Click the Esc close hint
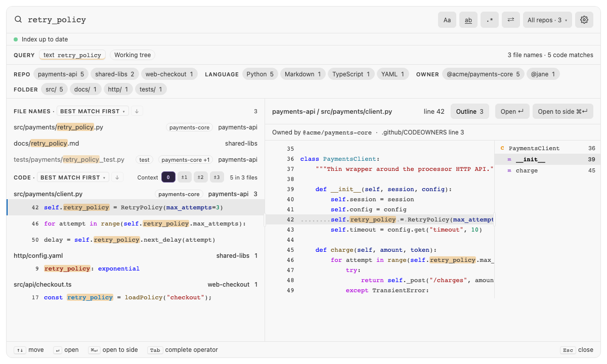The width and height of the screenshot is (607, 364). click(x=577, y=350)
